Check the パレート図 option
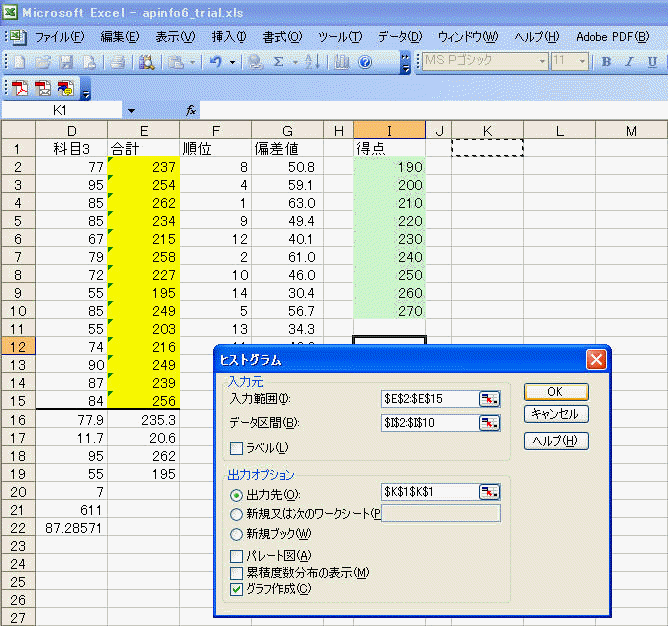 (x=236, y=556)
